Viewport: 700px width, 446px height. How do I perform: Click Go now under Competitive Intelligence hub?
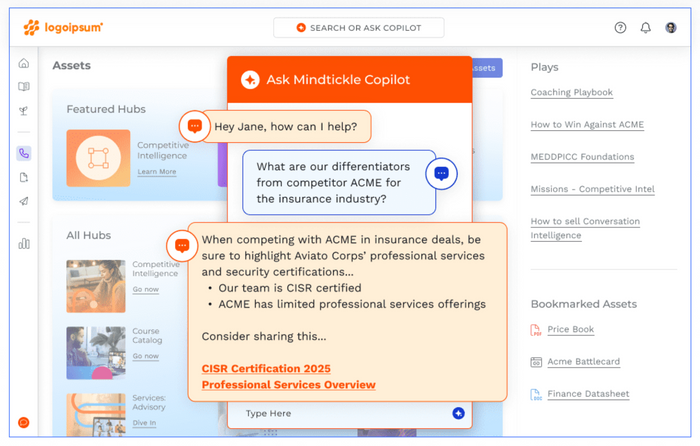pos(146,289)
